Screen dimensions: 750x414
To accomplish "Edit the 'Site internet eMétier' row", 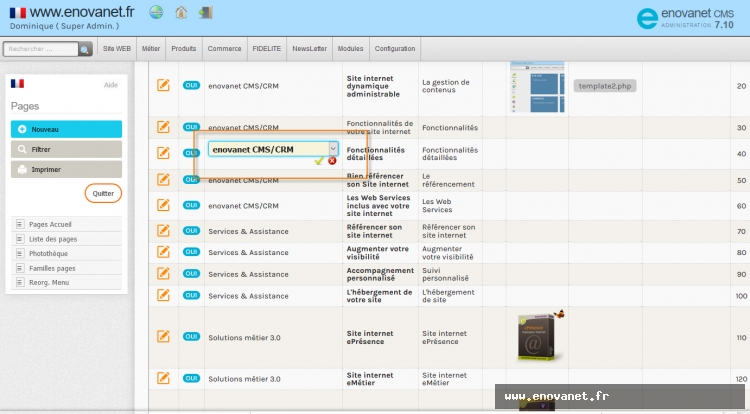I will [163, 378].
